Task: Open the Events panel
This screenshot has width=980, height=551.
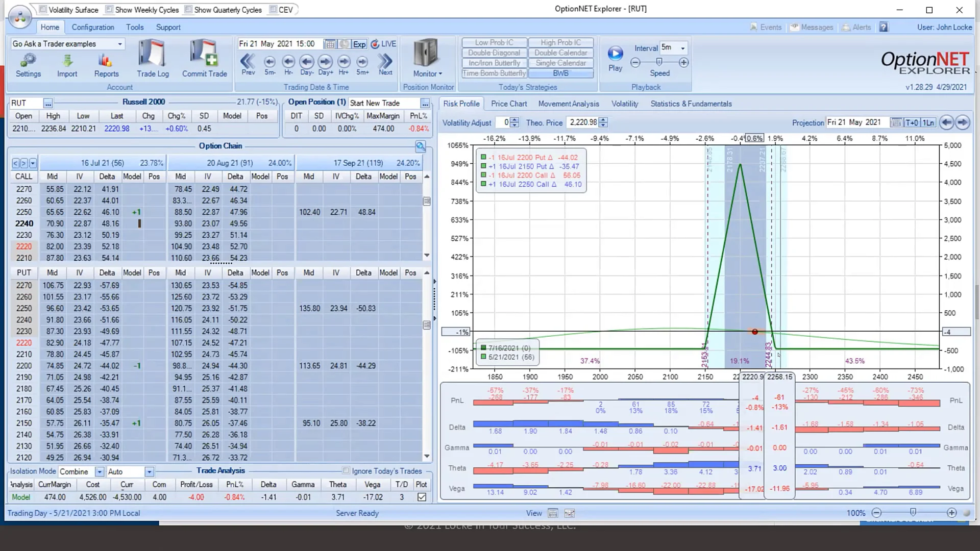Action: tap(766, 28)
